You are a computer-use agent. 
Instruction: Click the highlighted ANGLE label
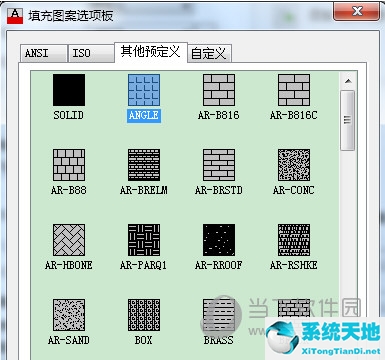click(x=144, y=115)
